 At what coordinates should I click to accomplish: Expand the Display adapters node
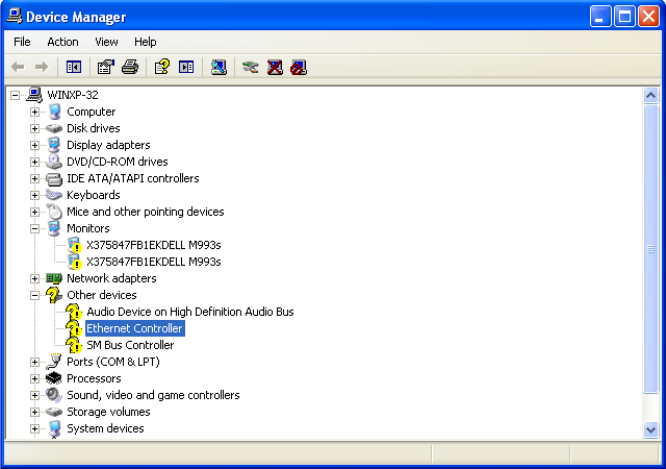coord(35,145)
